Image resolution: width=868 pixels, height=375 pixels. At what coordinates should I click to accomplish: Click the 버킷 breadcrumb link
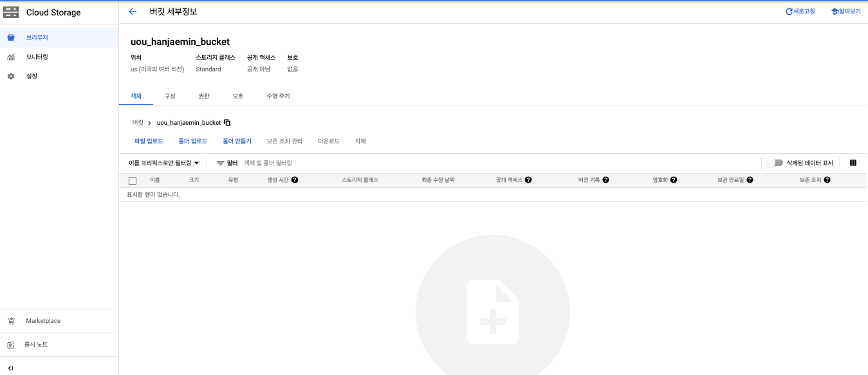[138, 122]
